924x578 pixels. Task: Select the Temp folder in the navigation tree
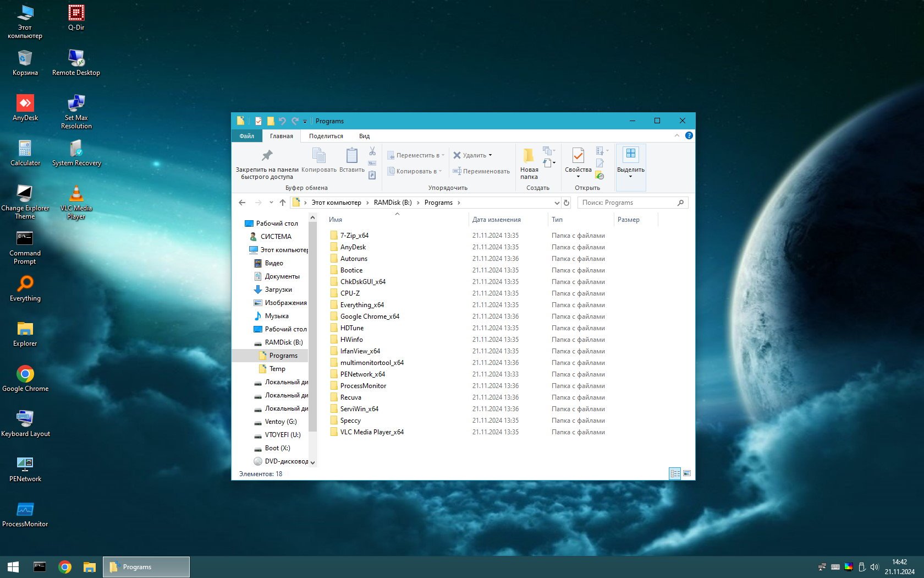277,369
